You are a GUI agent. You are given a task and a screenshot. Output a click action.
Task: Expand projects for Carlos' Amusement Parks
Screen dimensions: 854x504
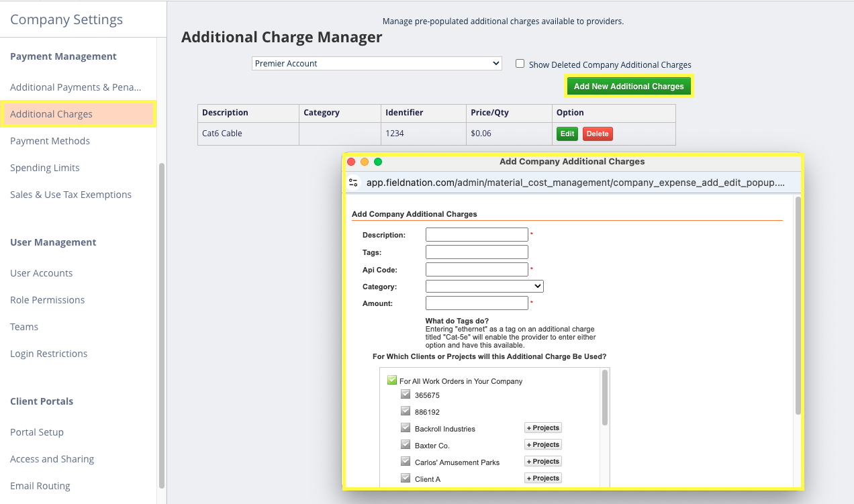[543, 462]
